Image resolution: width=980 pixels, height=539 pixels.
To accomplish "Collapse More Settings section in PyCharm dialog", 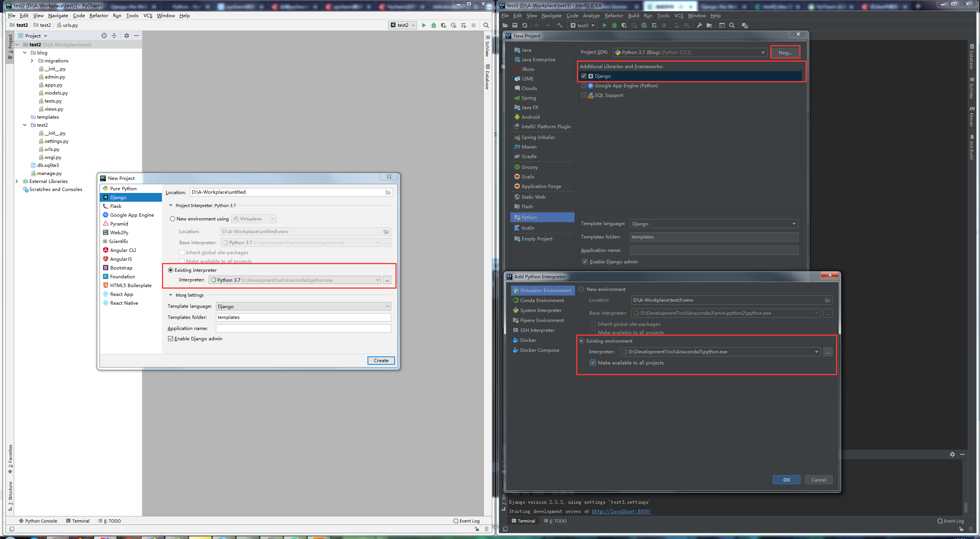I will 171,295.
